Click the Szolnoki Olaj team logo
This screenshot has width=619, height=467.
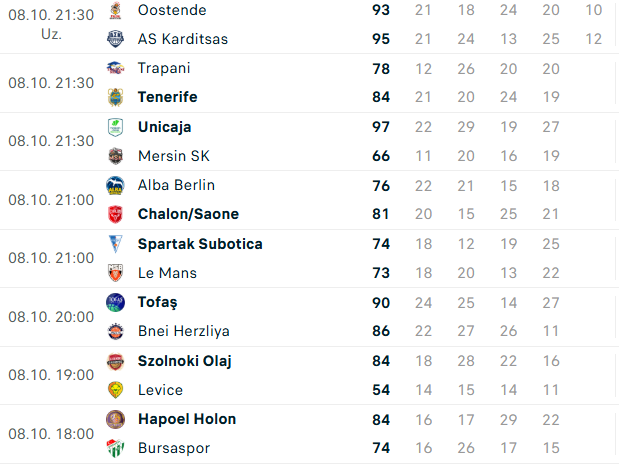tap(116, 361)
